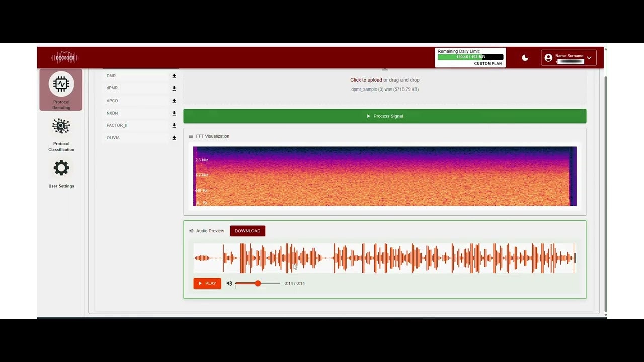
Task: Select NXDN from the protocol list
Action: point(112,113)
